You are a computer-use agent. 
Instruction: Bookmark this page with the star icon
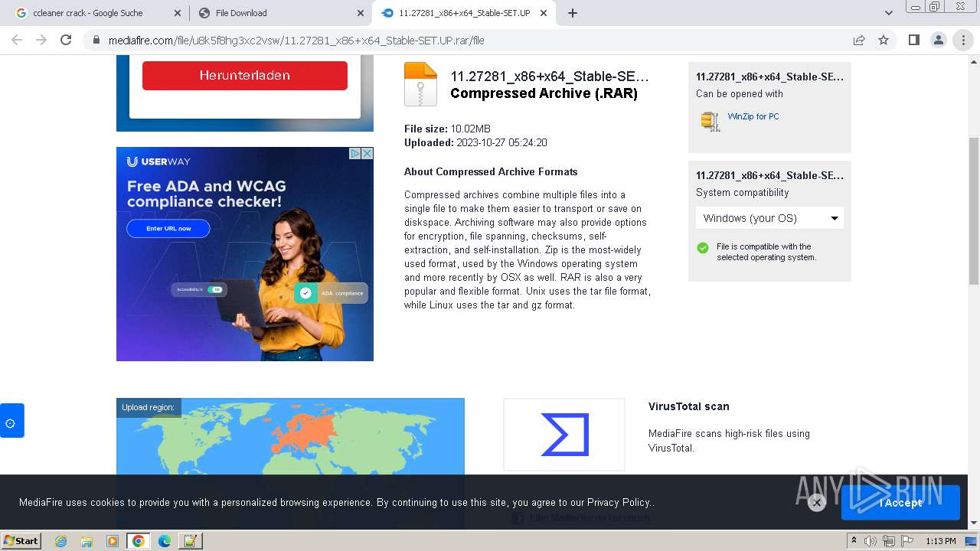(x=884, y=40)
